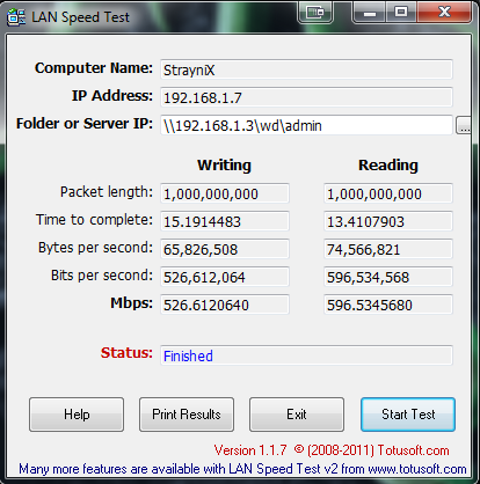
Task: Select the Computer Name field
Action: (306, 69)
